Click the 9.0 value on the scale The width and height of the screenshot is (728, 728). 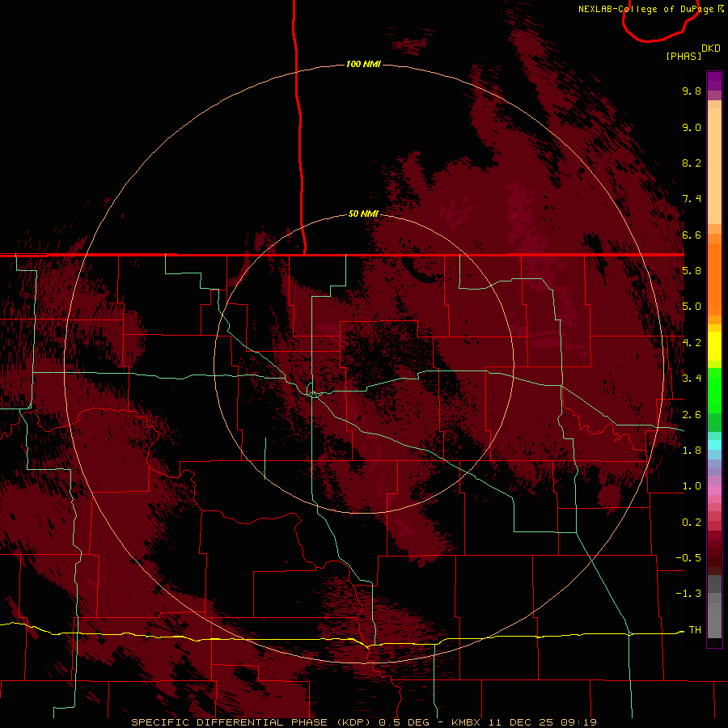click(692, 127)
